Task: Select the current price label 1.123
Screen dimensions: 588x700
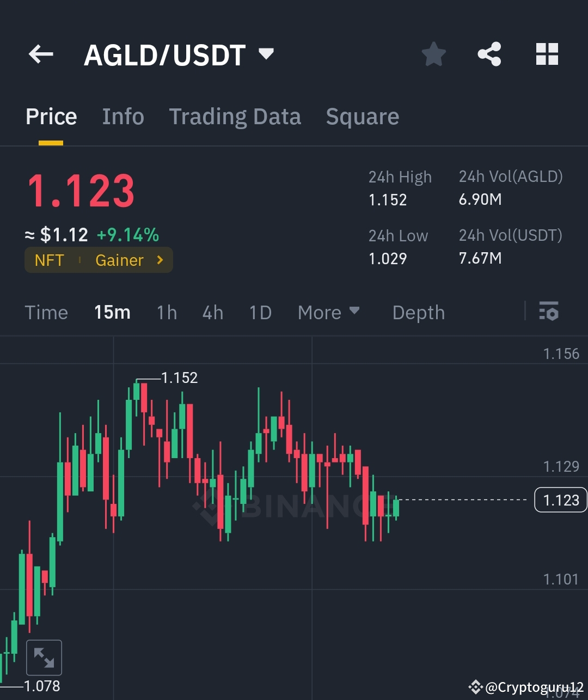Action: pyautogui.click(x=561, y=500)
